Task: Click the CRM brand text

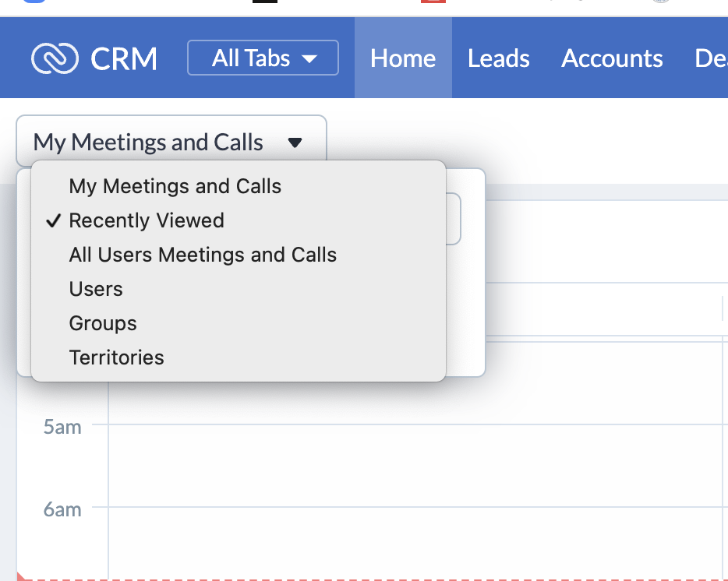Action: (x=124, y=59)
